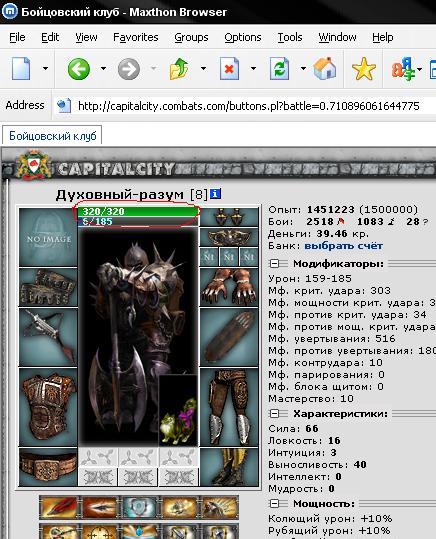436x539 pixels.
Task: Open the Favorites menu
Action: point(135,37)
